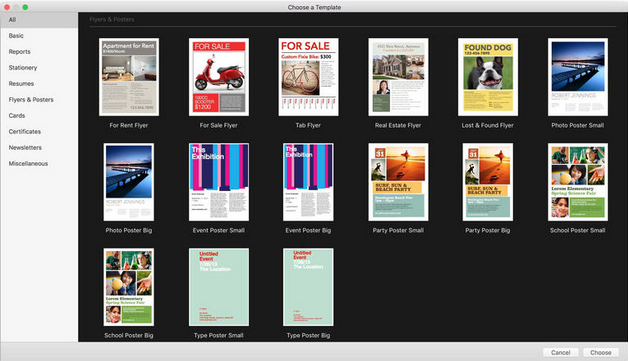Choose the Party Poster Big template

tap(488, 182)
